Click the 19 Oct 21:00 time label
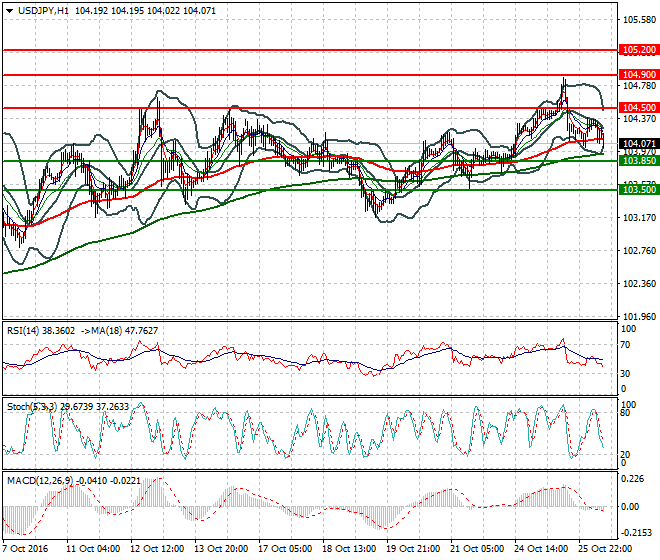This screenshot has width=660, height=560. tap(413, 549)
